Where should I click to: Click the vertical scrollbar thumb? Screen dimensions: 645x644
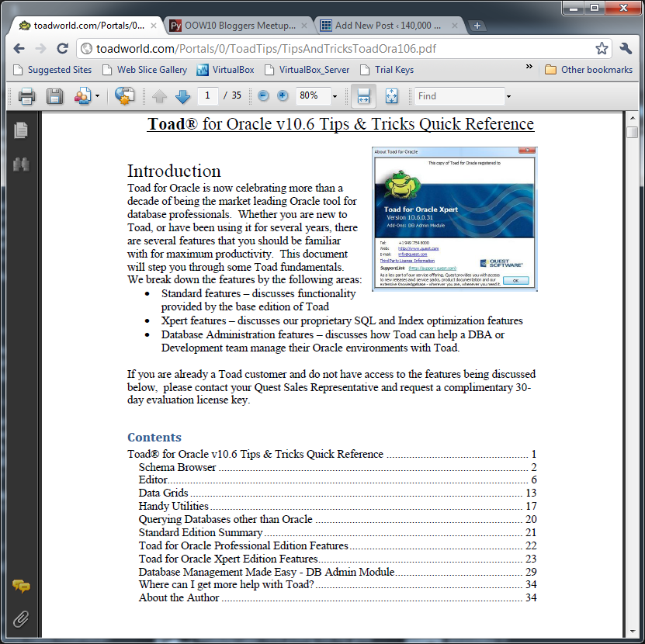coord(633,133)
